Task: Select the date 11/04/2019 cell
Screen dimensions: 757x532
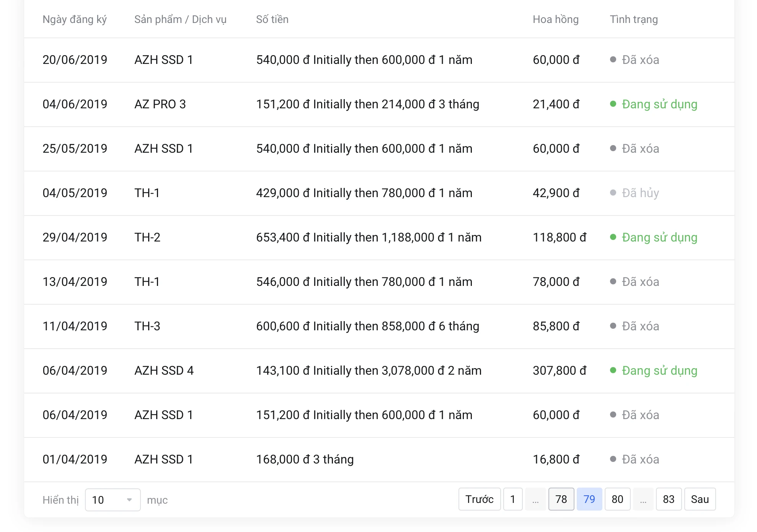Action: coord(75,326)
